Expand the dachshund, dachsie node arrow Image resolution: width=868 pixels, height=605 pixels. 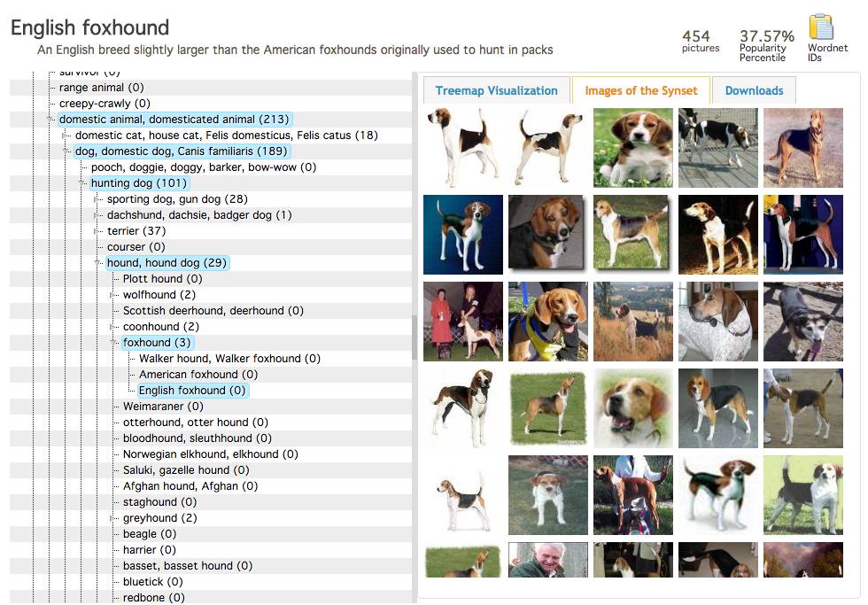(x=98, y=215)
